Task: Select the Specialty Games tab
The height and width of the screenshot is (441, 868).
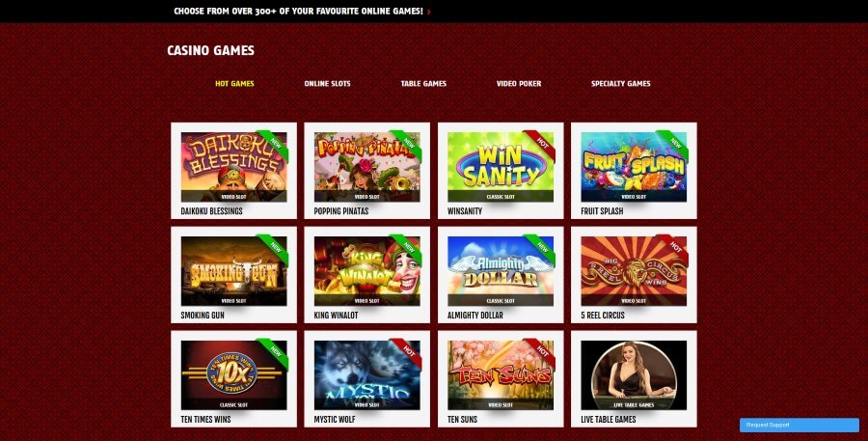Action: pos(620,84)
